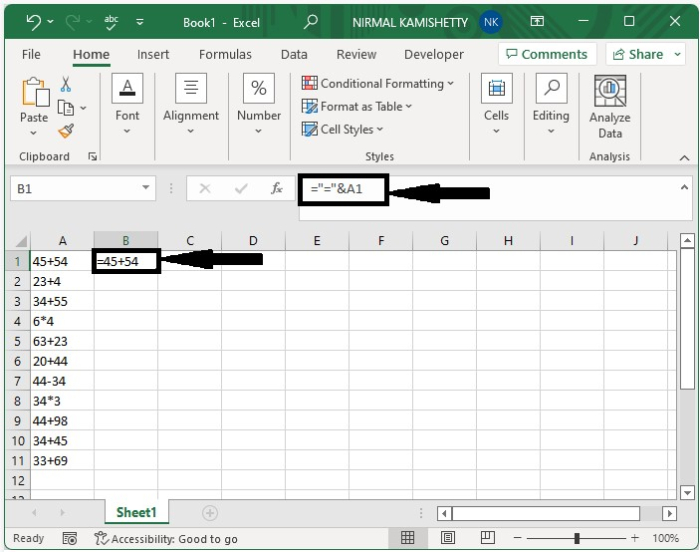
Task: Click the macro recording status icon
Action: 70,539
